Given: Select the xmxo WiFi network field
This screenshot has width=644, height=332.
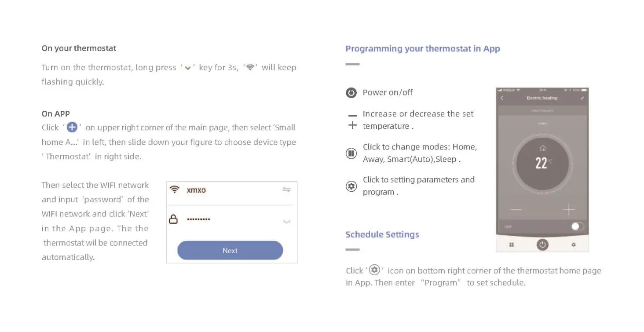Looking at the screenshot, I should coord(229,190).
